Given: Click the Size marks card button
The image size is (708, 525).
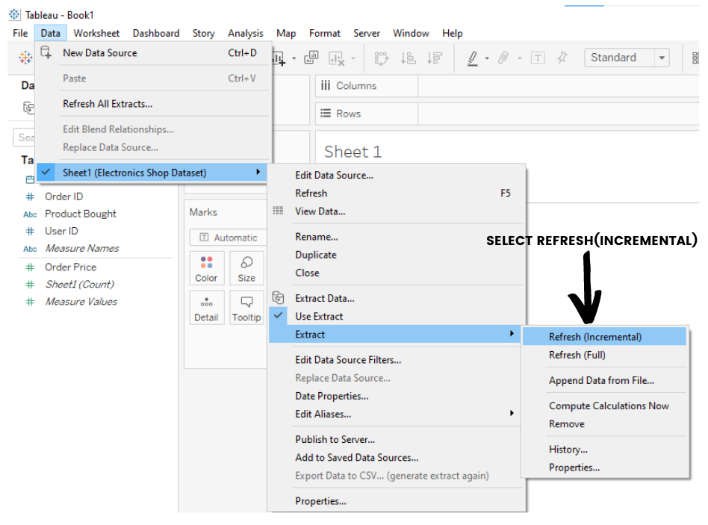Looking at the screenshot, I should pos(247,268).
